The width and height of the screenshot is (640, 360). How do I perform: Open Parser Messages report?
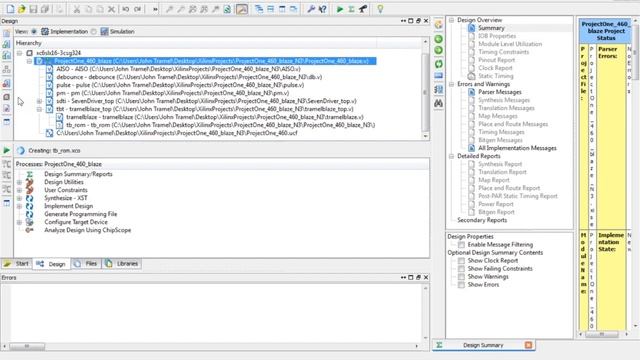(x=500, y=92)
